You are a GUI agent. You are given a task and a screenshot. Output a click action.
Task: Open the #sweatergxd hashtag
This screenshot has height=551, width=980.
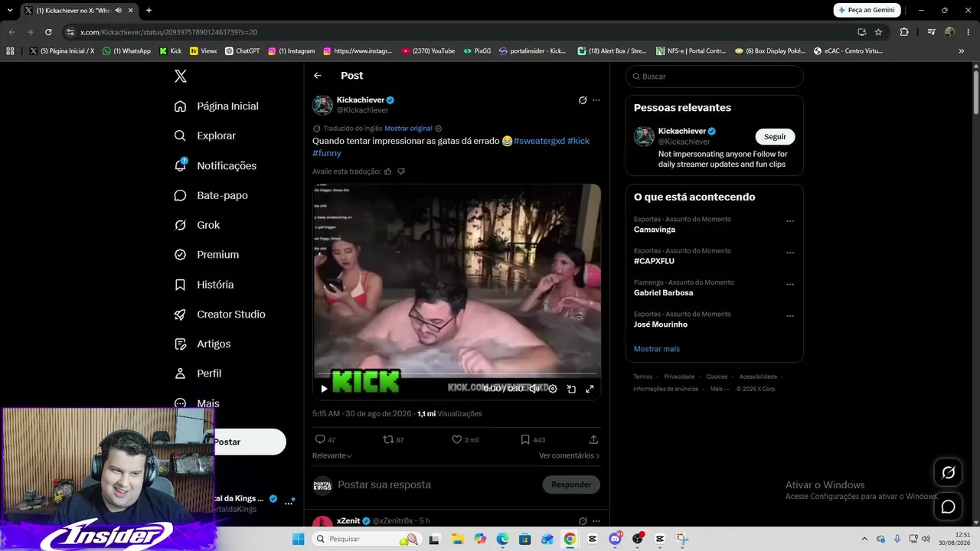pyautogui.click(x=539, y=141)
